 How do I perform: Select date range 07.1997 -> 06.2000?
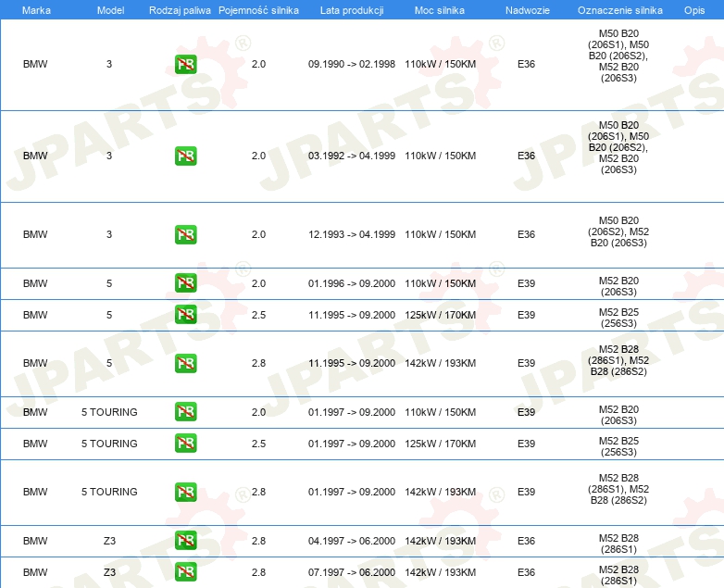[352, 572]
